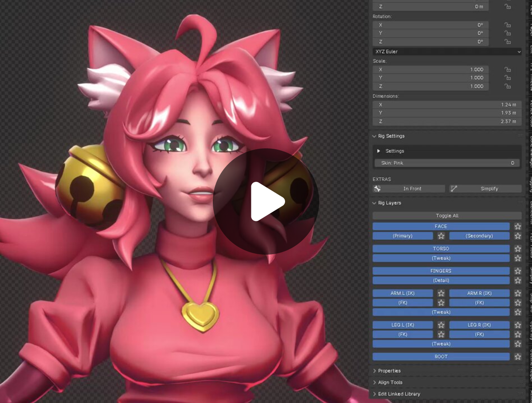The height and width of the screenshot is (403, 532).
Task: Click the star right of the (Primary) button
Action: click(441, 236)
